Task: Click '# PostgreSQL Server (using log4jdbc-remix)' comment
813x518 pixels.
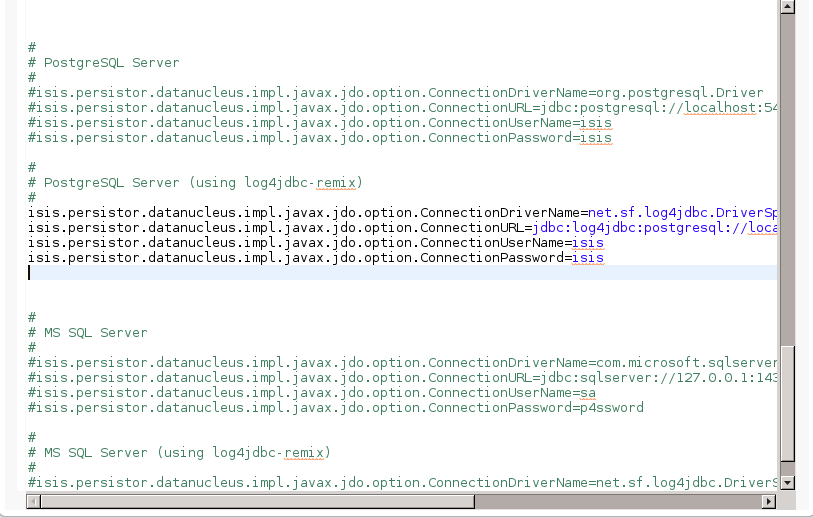Action: pyautogui.click(x=195, y=183)
